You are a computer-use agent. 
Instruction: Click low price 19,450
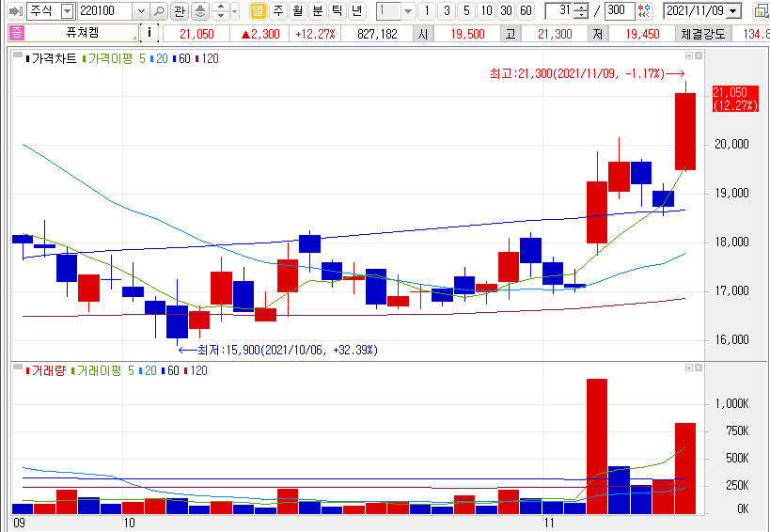642,34
